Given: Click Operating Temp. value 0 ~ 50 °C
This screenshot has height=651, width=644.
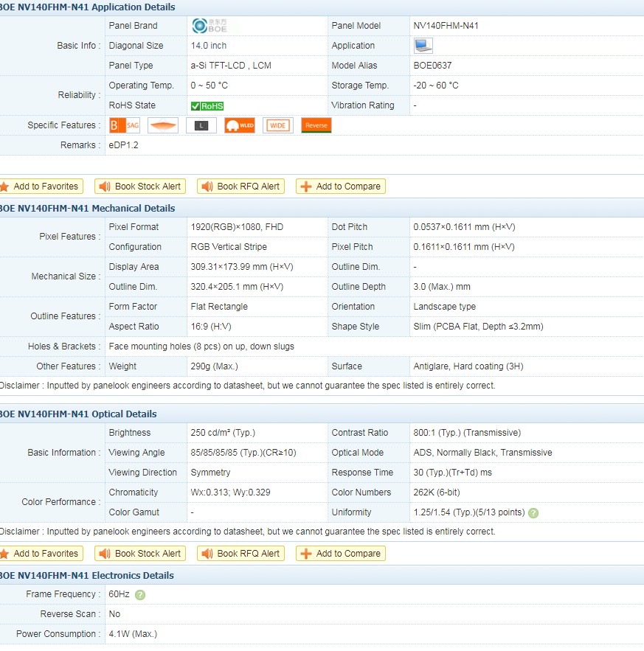Looking at the screenshot, I should (x=210, y=86).
